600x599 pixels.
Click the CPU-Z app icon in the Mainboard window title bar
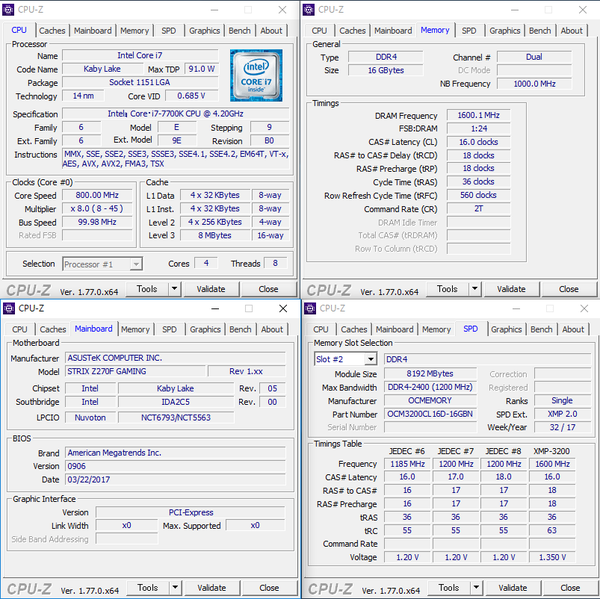(9, 308)
